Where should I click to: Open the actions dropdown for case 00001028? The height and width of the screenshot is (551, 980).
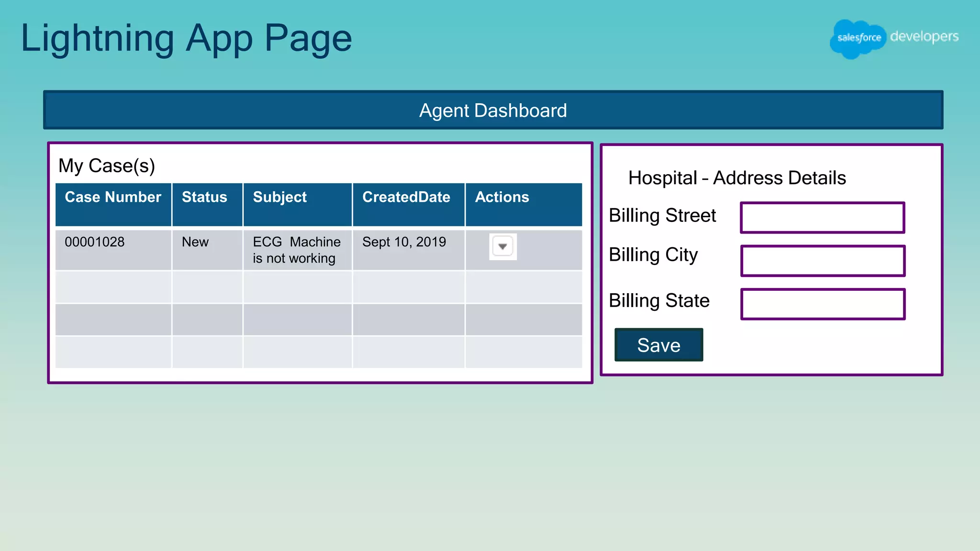[x=502, y=246]
